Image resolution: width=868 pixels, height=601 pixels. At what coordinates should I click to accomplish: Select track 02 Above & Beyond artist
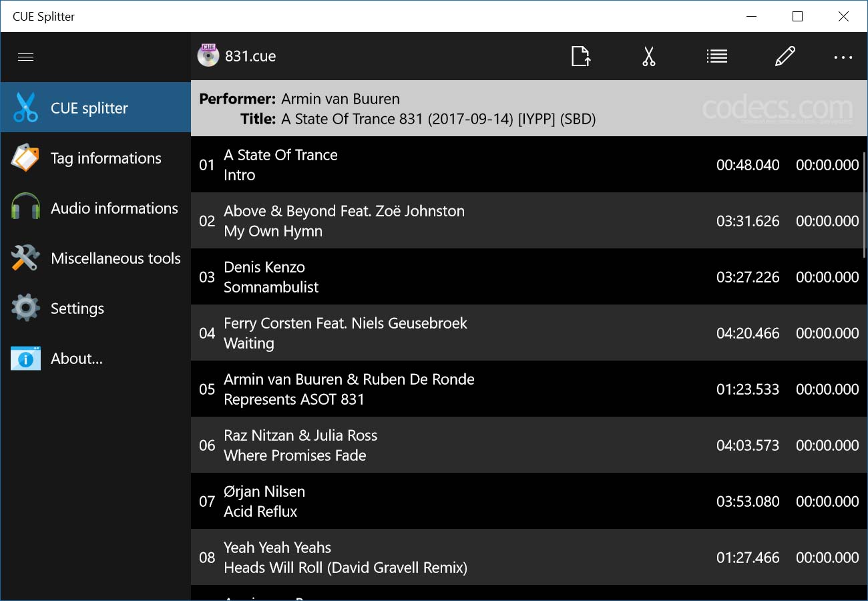(344, 211)
